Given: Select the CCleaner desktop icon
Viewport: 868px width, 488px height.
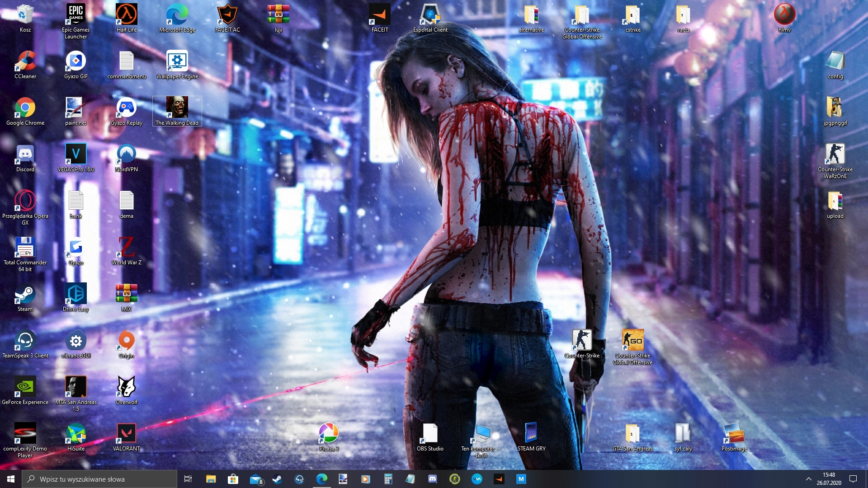Looking at the screenshot, I should (x=25, y=65).
